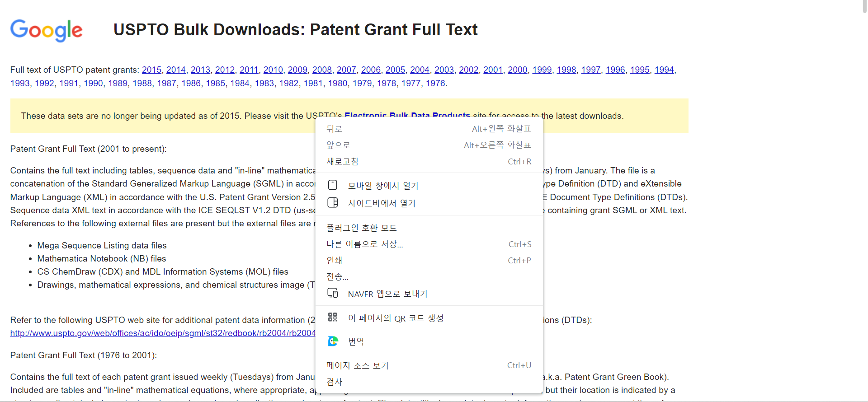Open the 1994 patent grants link

pyautogui.click(x=664, y=70)
